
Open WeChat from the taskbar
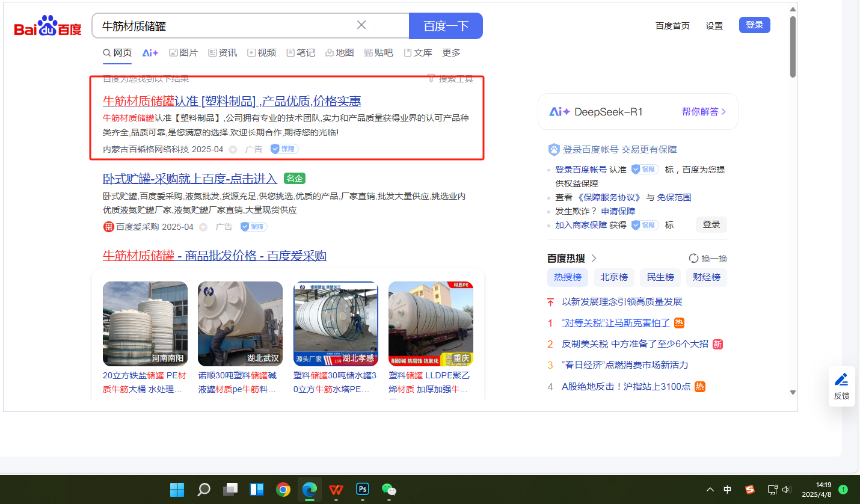click(389, 490)
